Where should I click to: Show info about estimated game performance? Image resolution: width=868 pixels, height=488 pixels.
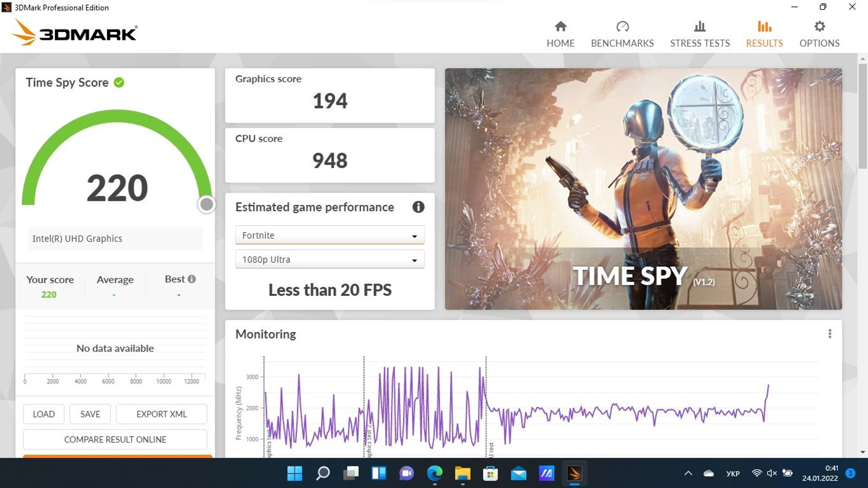coord(418,207)
